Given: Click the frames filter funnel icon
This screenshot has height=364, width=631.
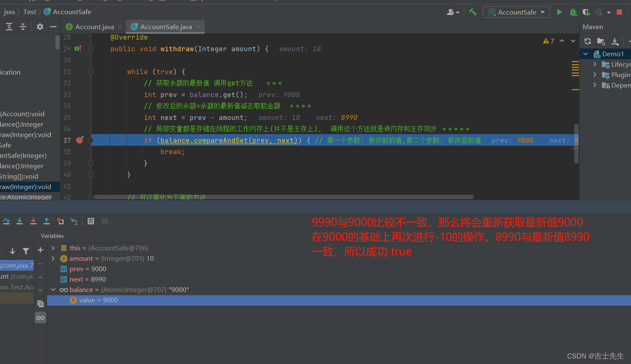Looking at the screenshot, I should (26, 251).
